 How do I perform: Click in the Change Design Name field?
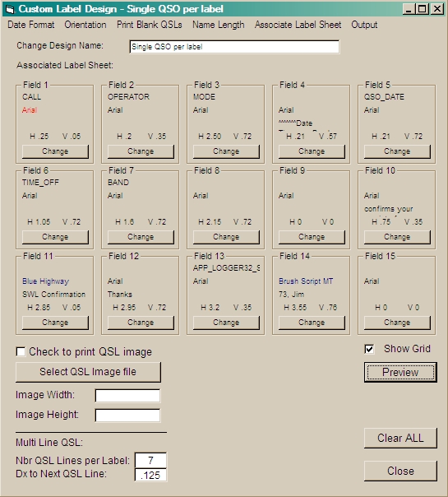pyautogui.click(x=234, y=47)
